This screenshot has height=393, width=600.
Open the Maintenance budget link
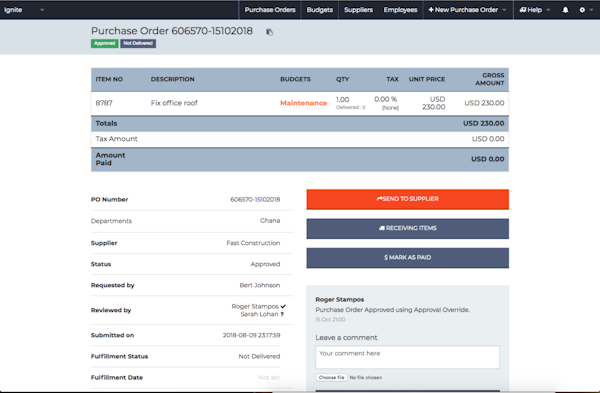pyautogui.click(x=303, y=103)
